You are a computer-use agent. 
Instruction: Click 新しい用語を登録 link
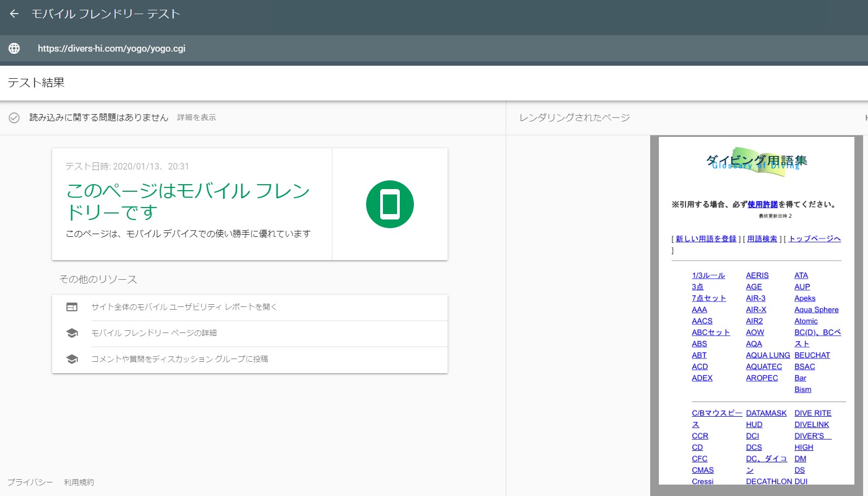706,238
